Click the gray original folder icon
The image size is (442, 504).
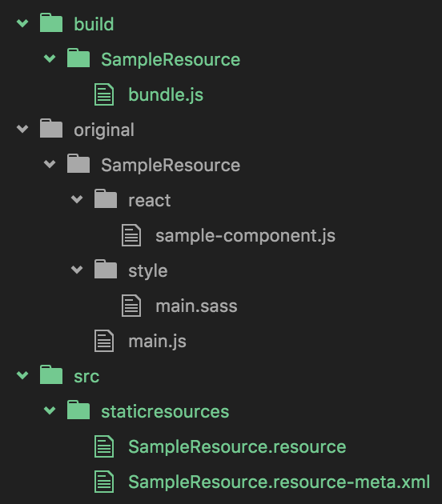point(51,129)
